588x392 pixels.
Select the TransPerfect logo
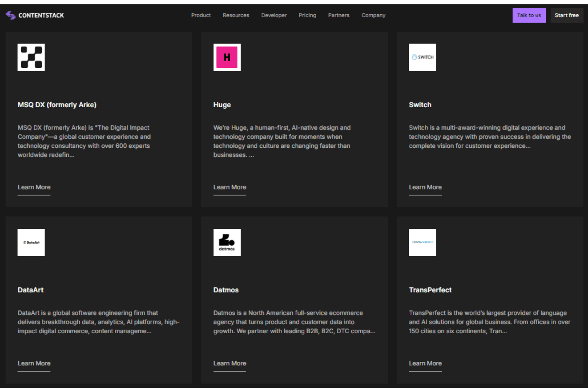(x=422, y=242)
